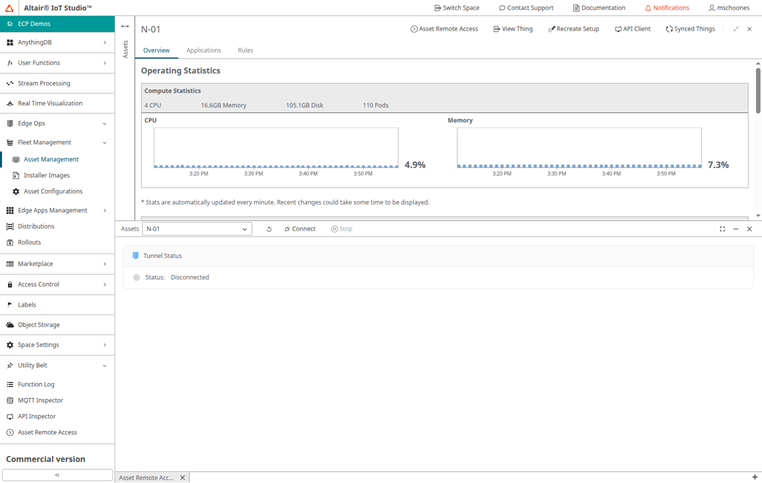Open the Documentation link
Image resolution: width=762 pixels, height=483 pixels.
point(599,8)
